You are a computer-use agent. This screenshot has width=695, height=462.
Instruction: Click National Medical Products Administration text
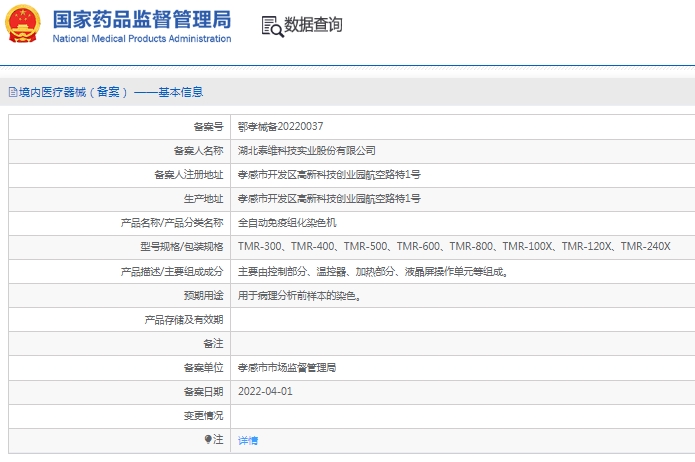click(x=142, y=39)
